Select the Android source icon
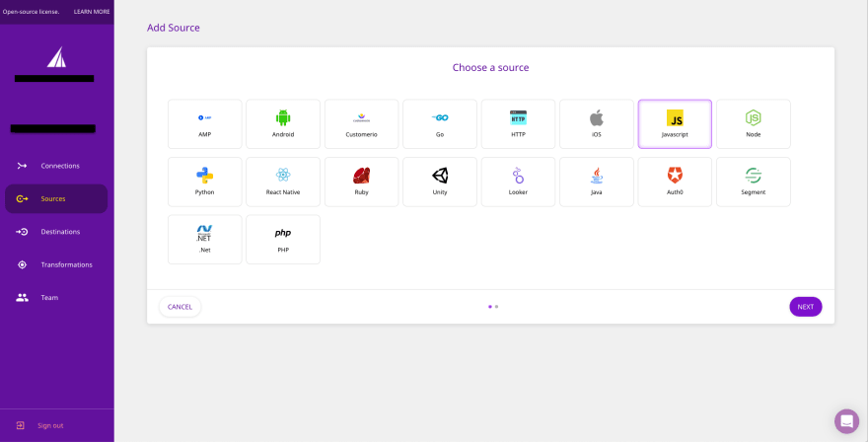The image size is (868, 442). (283, 118)
